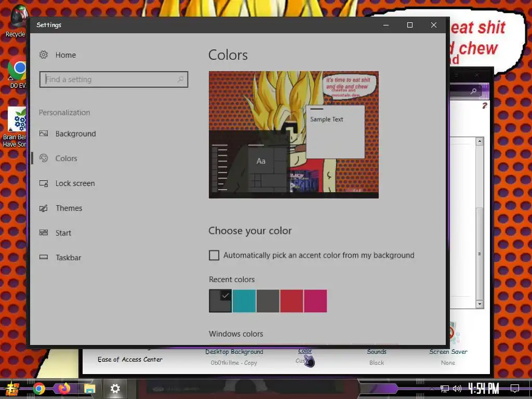Open network icon in system tray

coord(445,389)
